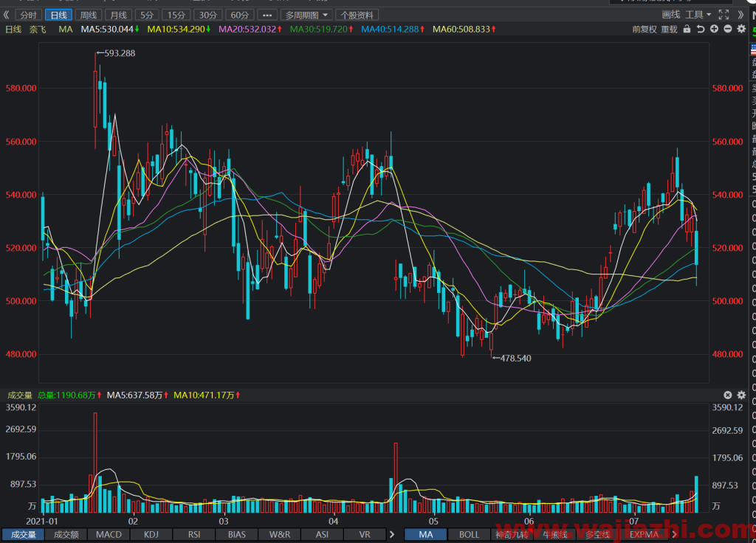Switch to the VR indicator
Viewport: 756px width, 543px height.
click(x=365, y=535)
